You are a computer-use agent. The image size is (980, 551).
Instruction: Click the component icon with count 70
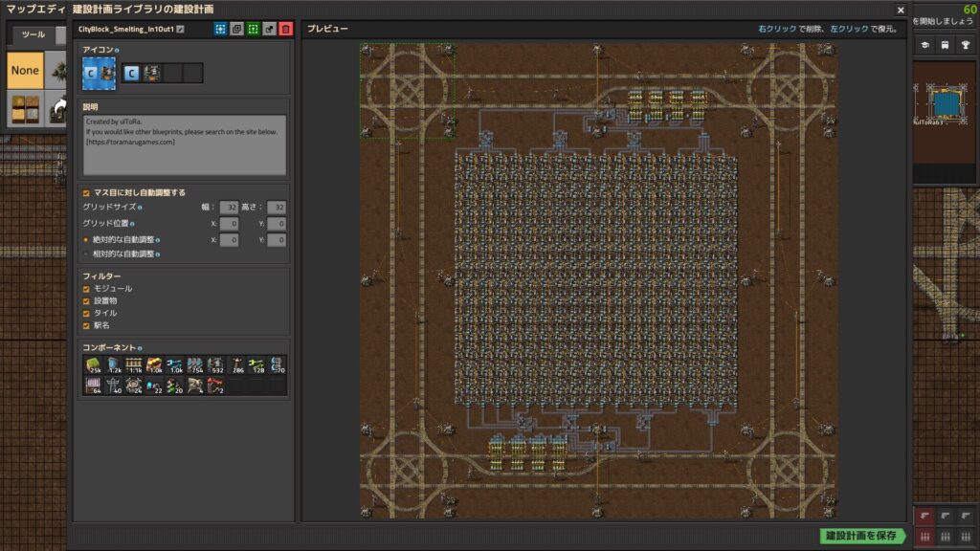(x=277, y=365)
